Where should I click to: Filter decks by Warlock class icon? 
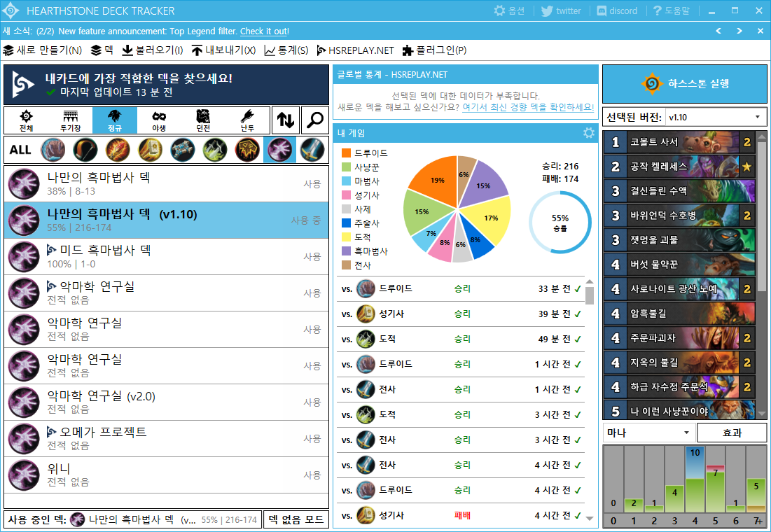280,150
